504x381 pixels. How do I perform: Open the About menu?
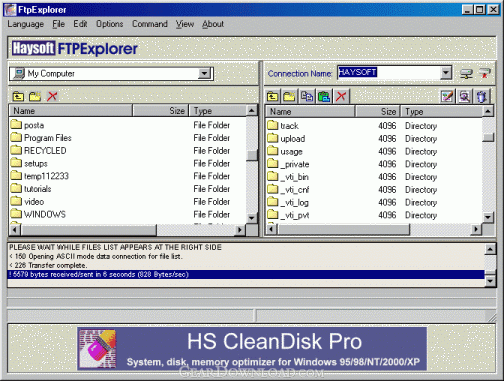(x=213, y=24)
